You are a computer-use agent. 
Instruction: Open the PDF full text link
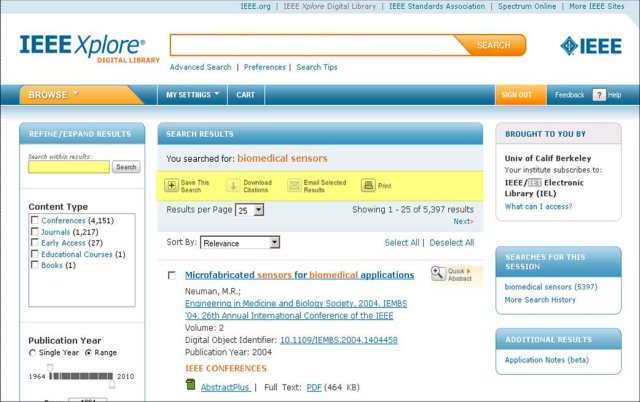(314, 387)
